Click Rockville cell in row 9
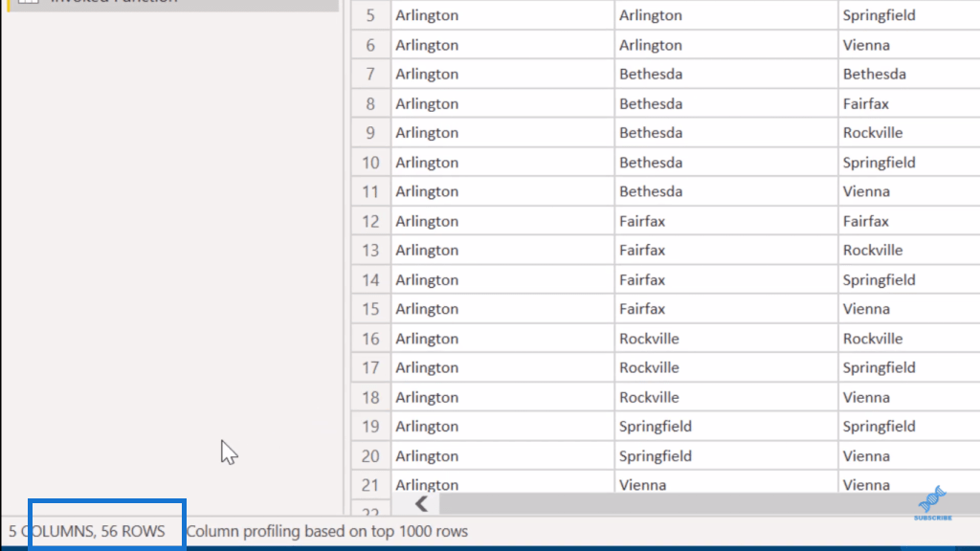Viewport: 980px width, 551px height. [909, 132]
